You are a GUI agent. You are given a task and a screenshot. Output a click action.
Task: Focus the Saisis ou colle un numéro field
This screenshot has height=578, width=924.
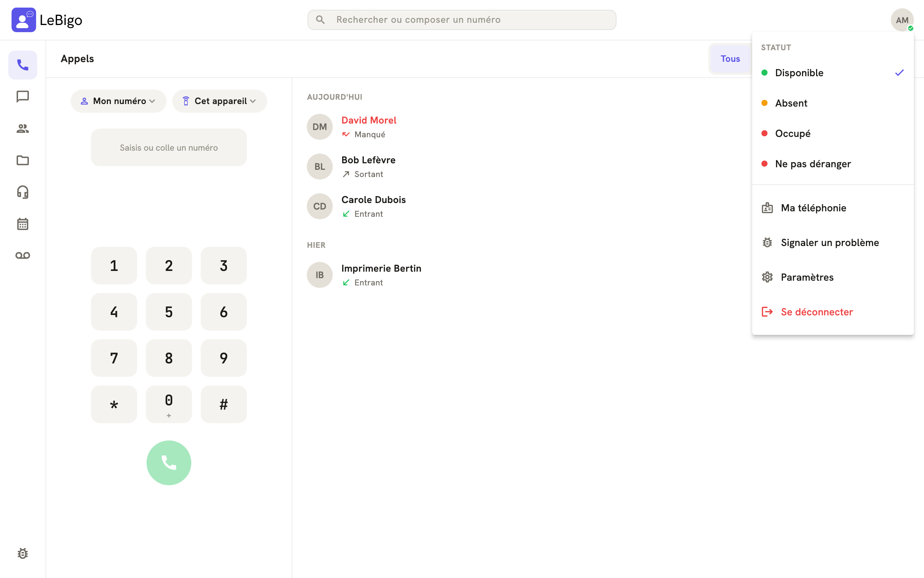[x=169, y=147]
